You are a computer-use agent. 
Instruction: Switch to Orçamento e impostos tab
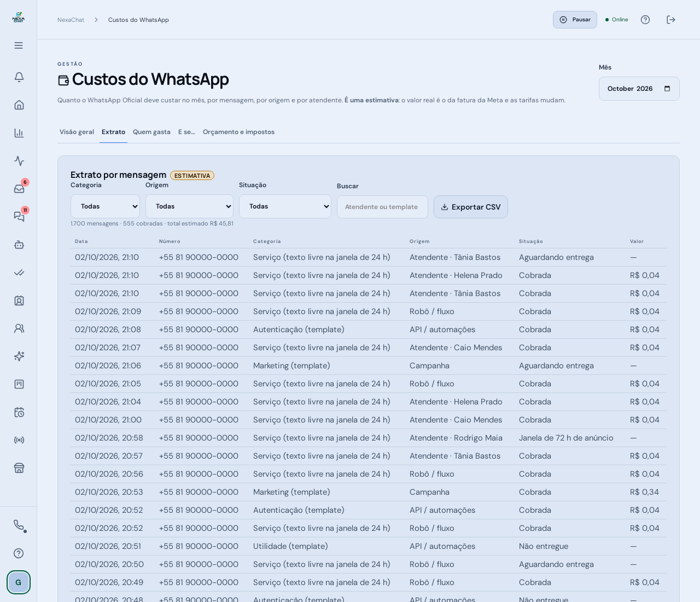click(238, 132)
